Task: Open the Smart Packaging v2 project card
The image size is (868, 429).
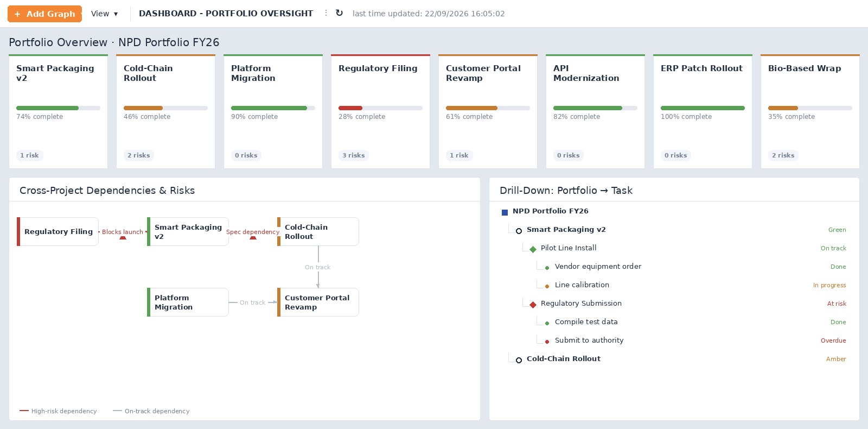Action: 58,111
